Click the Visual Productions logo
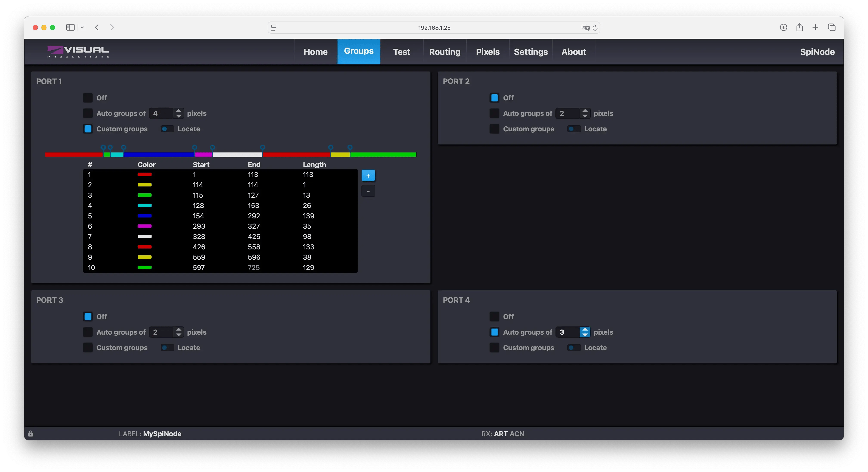This screenshot has width=868, height=472. [x=78, y=52]
